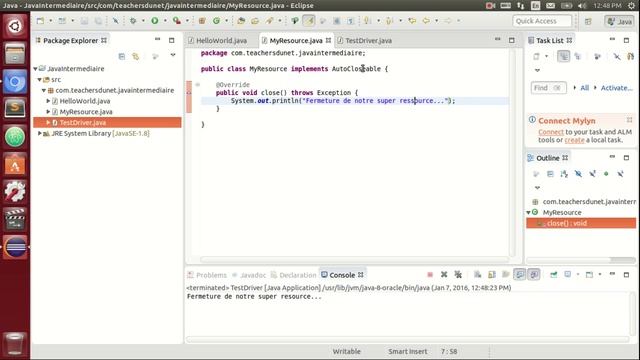Click the Search flashlight toolbar icon
Viewport: 640px width, 360px height.
[269, 20]
